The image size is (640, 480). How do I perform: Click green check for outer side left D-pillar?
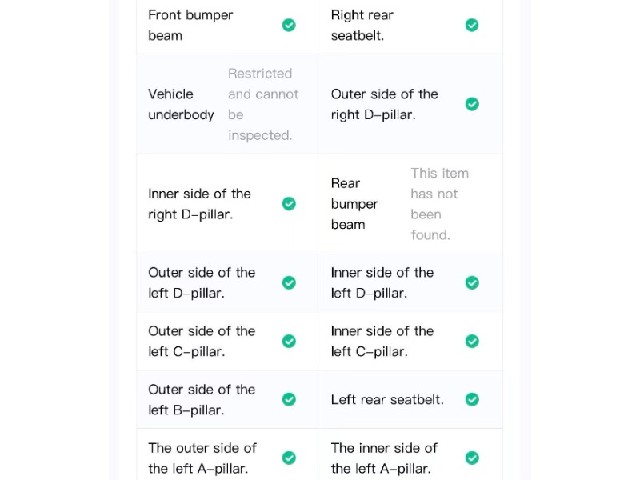pyautogui.click(x=289, y=282)
